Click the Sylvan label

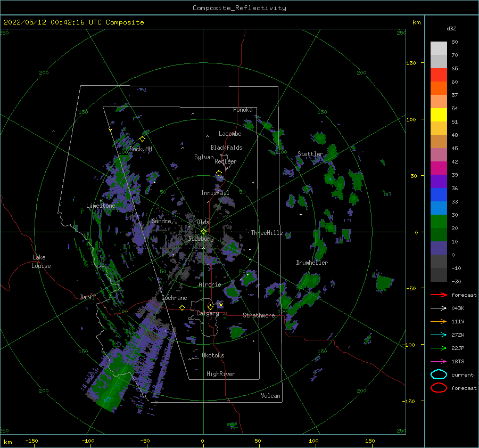[204, 157]
